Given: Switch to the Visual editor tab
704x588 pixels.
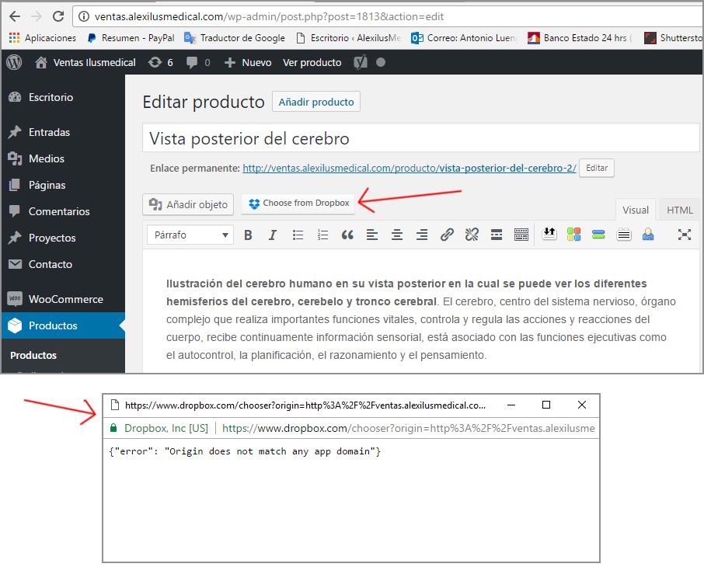Looking at the screenshot, I should (636, 210).
